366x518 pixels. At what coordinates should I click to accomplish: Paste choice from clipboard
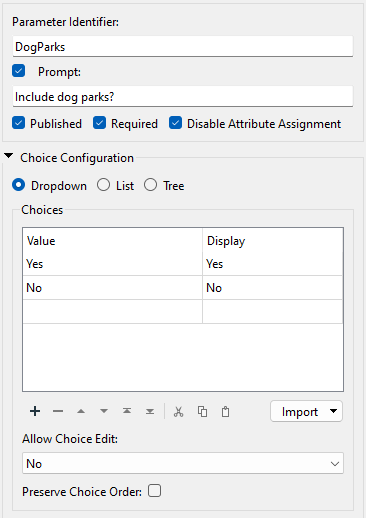[x=226, y=412]
